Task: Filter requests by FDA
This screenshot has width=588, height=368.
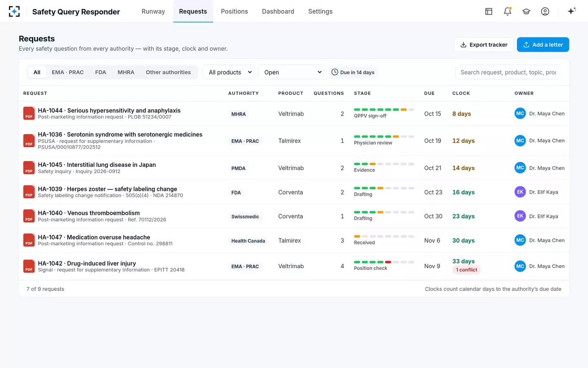Action: coord(100,72)
